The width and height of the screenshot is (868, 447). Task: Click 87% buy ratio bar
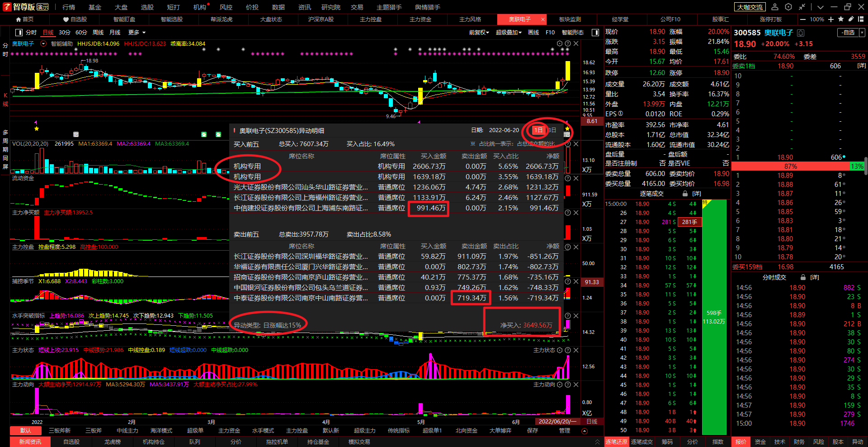click(791, 166)
